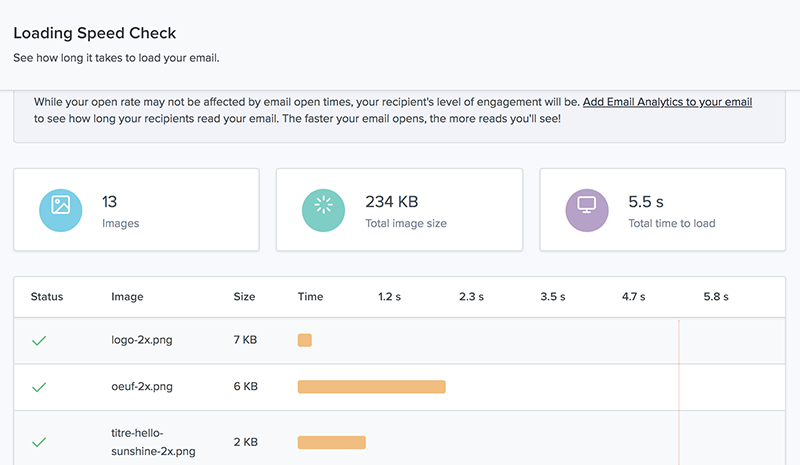
Task: Click the Time column header
Action: click(310, 297)
